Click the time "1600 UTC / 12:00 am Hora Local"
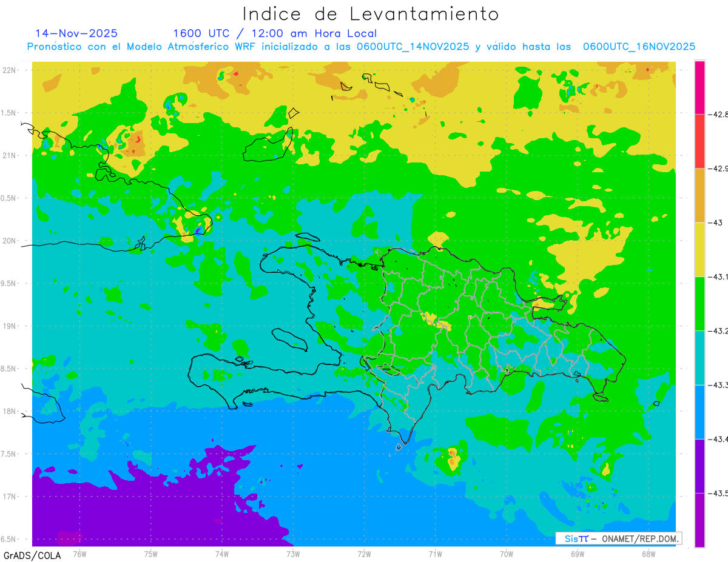Viewport: 728px width, 562px height. [275, 33]
